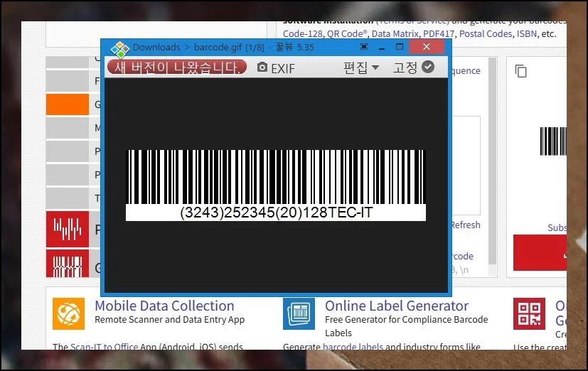This screenshot has height=371, width=588.
Task: Open the Online Label Generator link
Action: point(396,306)
